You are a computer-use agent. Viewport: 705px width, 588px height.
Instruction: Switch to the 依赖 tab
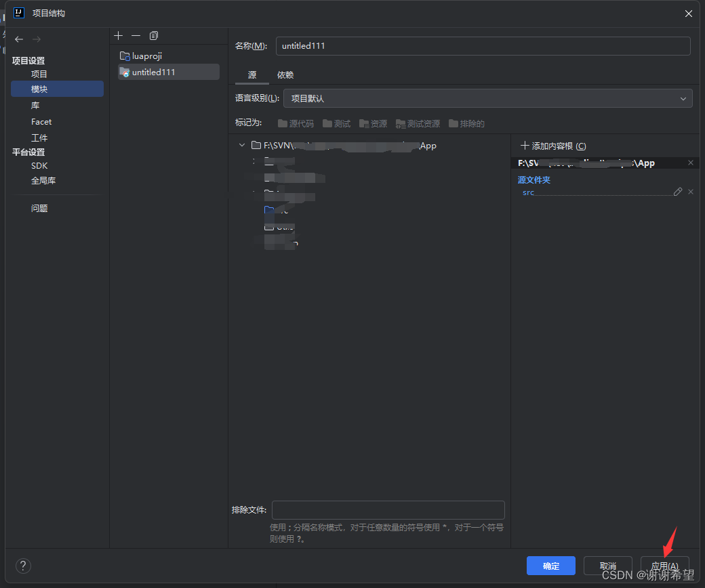[x=285, y=75]
